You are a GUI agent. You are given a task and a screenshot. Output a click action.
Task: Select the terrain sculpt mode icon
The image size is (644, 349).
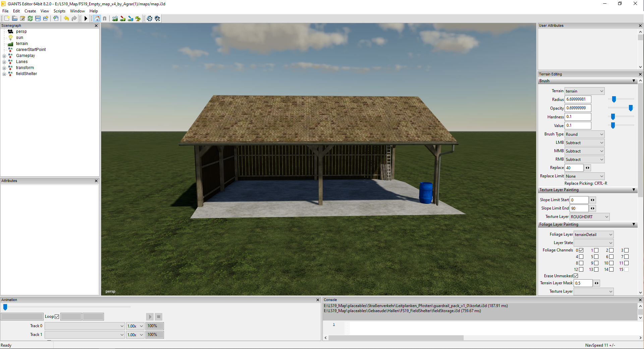tap(115, 18)
